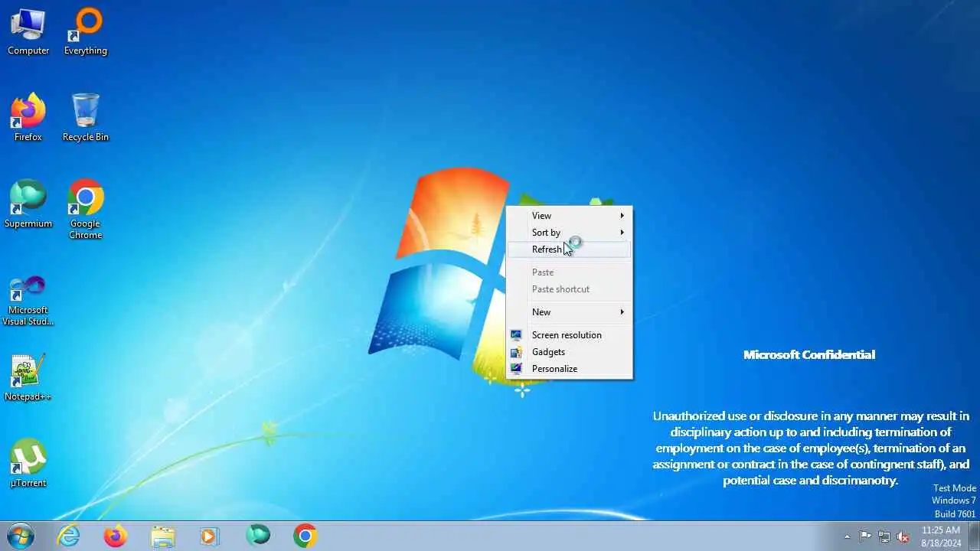Screen dimensions: 980x551
Task: Launch Supermium from the taskbar
Action: 258,536
